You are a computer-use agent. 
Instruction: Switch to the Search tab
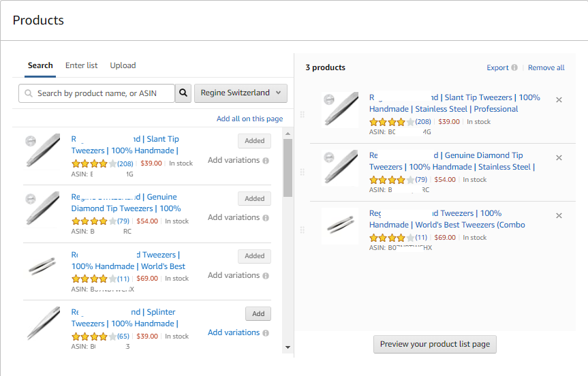[x=40, y=65]
